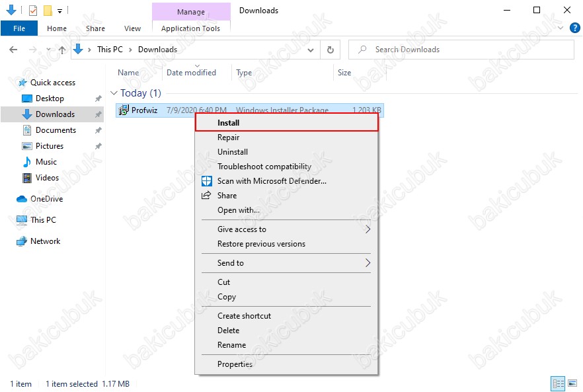Open Network in the navigation pane

pyautogui.click(x=46, y=241)
